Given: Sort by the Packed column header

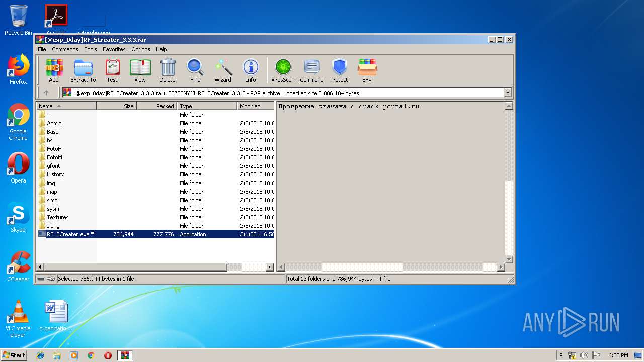Looking at the screenshot, I should (x=157, y=106).
